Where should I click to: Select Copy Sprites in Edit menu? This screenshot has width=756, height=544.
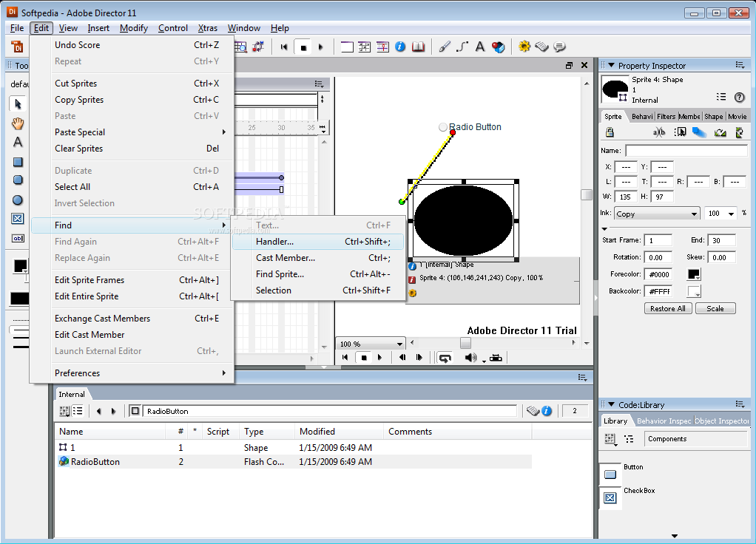point(132,100)
